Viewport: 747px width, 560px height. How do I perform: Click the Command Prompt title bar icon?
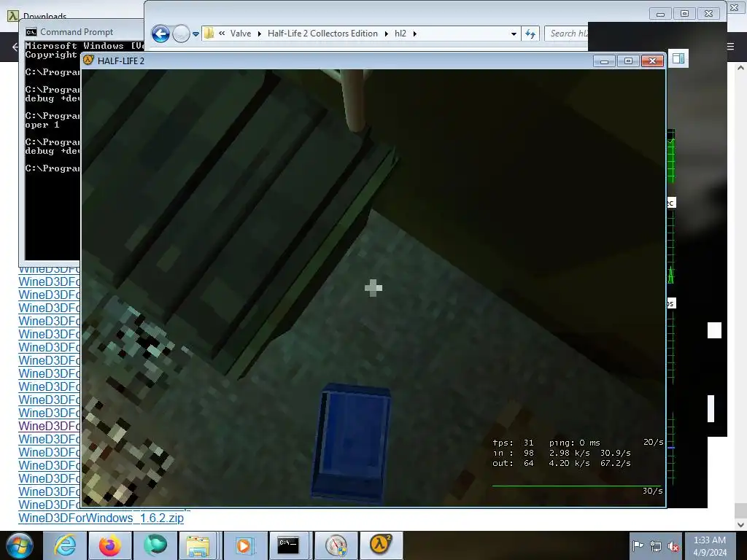coord(31,32)
